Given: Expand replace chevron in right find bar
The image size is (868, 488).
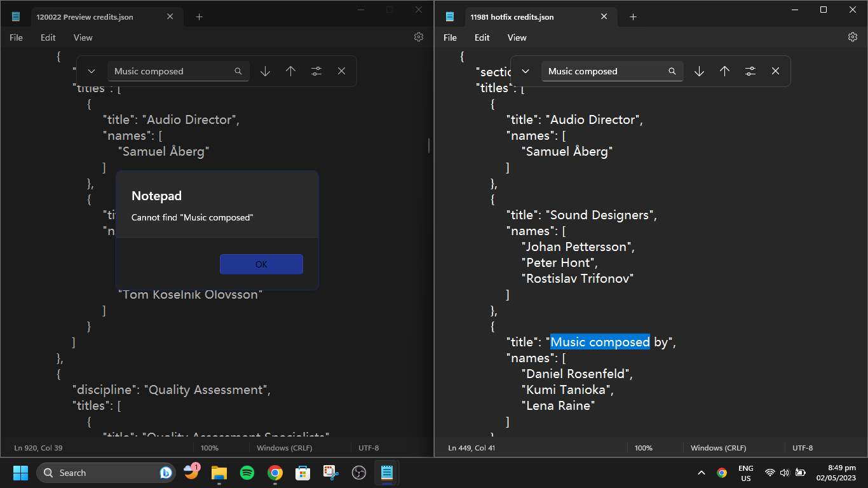Looking at the screenshot, I should pos(526,71).
